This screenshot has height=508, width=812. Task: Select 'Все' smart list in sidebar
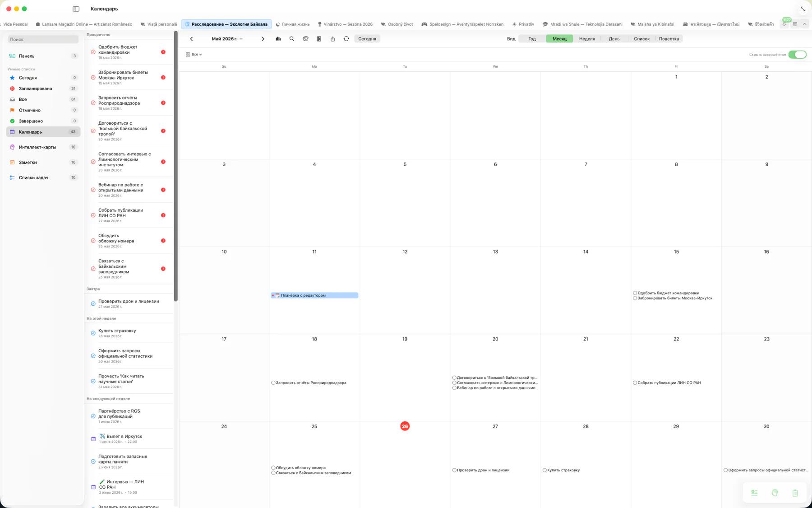click(x=43, y=99)
